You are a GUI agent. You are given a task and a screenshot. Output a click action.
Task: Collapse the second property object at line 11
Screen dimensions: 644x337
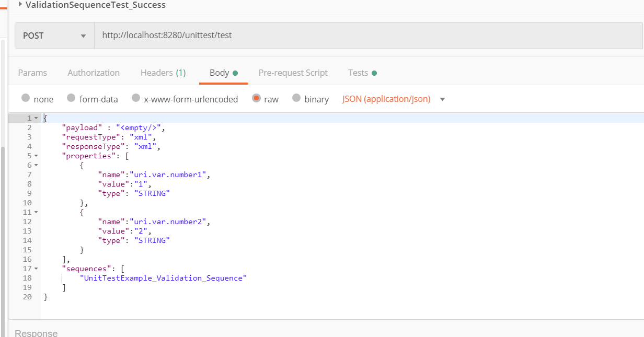point(36,212)
